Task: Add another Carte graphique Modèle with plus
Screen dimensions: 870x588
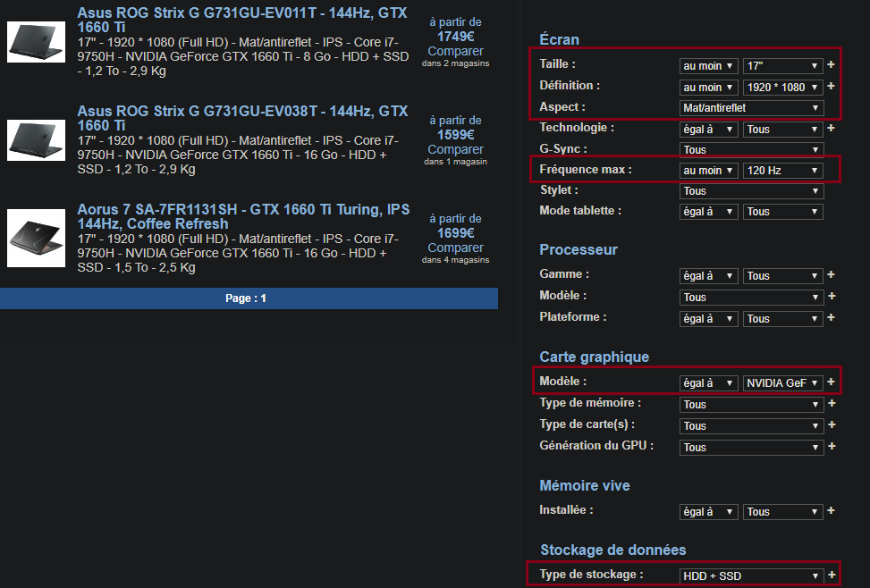Action: point(831,382)
